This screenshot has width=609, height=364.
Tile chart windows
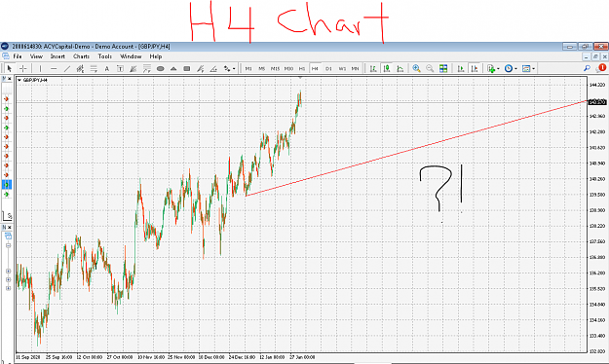(x=443, y=69)
